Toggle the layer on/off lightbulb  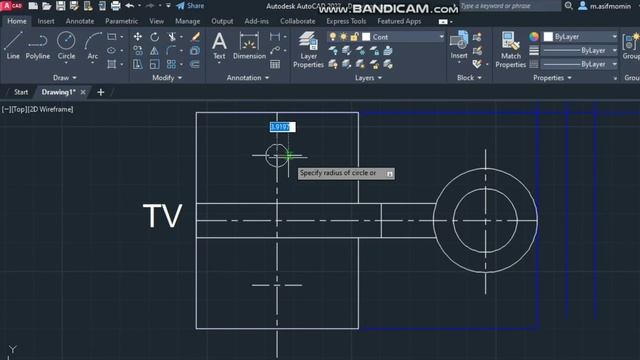[333, 37]
